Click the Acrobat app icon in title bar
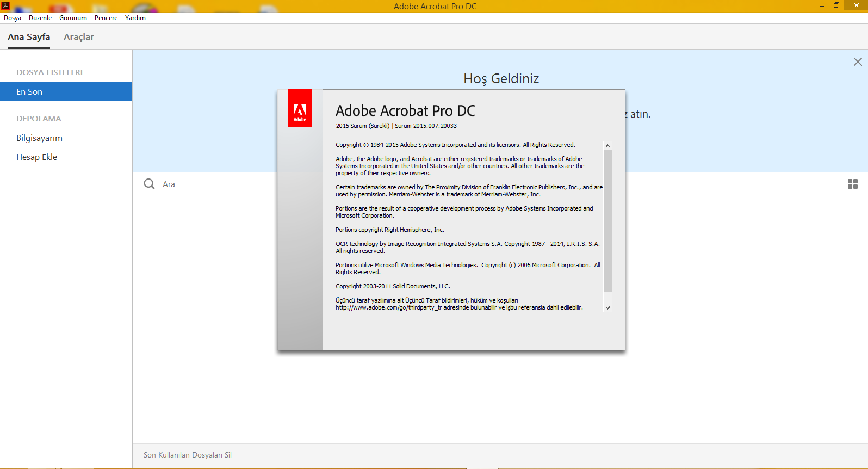The image size is (868, 469). pyautogui.click(x=5, y=5)
